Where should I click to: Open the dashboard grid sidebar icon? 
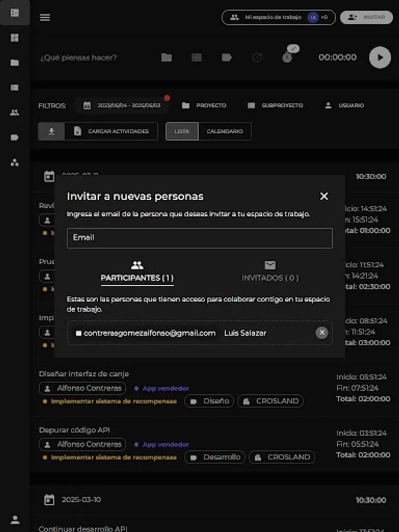pyautogui.click(x=15, y=38)
